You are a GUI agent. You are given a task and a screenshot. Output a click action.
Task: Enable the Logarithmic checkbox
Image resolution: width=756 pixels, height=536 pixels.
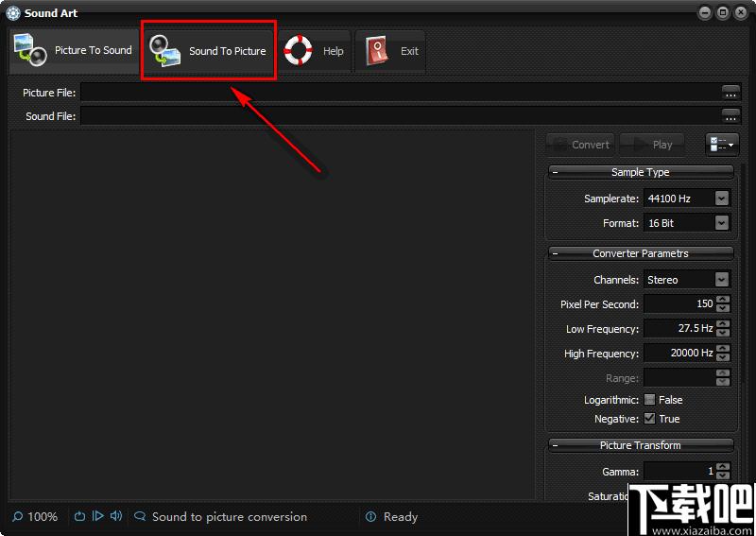coord(650,400)
